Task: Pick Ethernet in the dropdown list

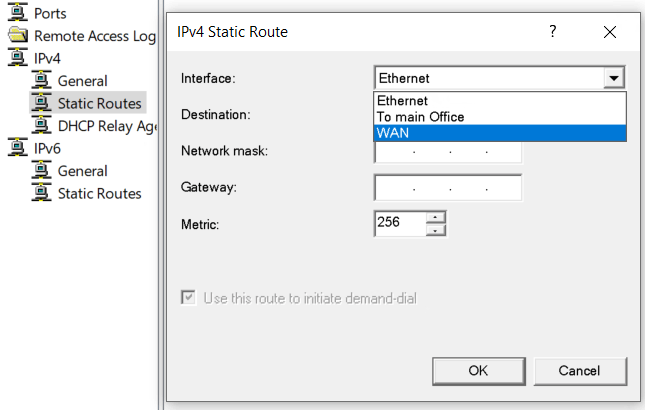Action: pos(500,101)
